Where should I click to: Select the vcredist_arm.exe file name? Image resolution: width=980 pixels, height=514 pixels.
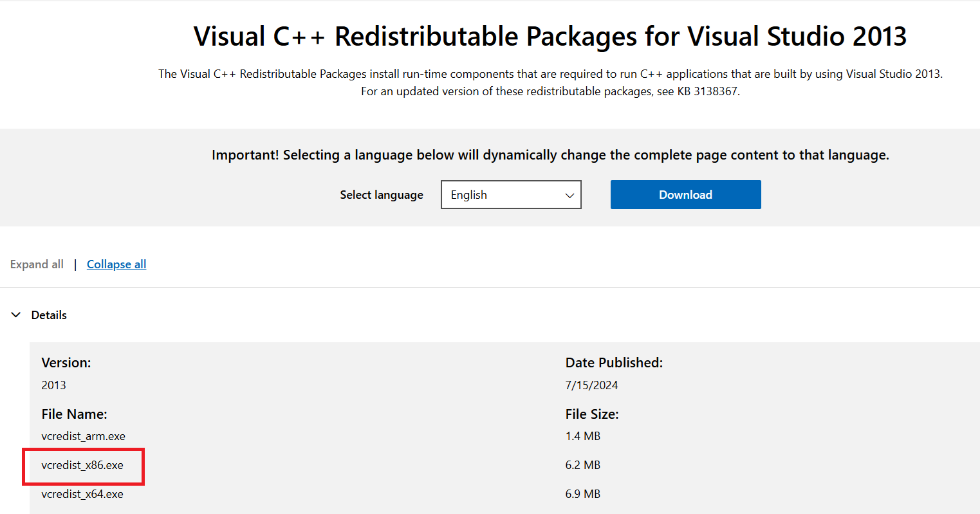coord(83,436)
